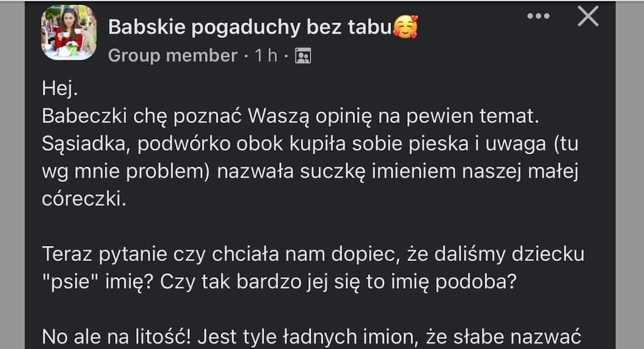The image size is (644, 349).
Task: Click the "1 h" post timestamp
Action: (x=266, y=56)
